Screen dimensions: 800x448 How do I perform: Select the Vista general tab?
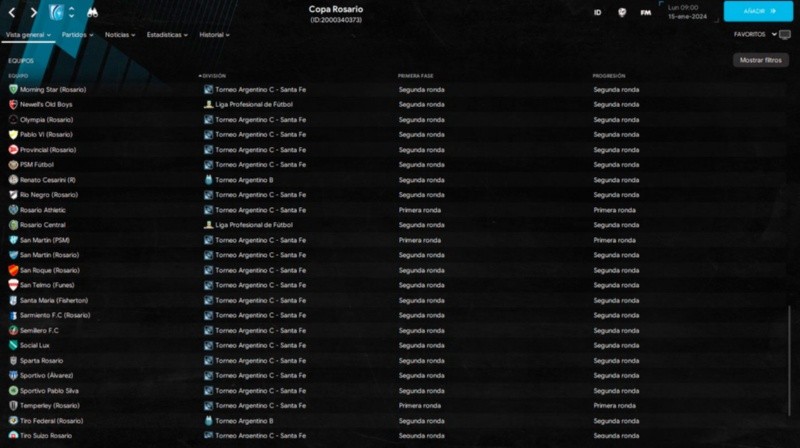27,34
